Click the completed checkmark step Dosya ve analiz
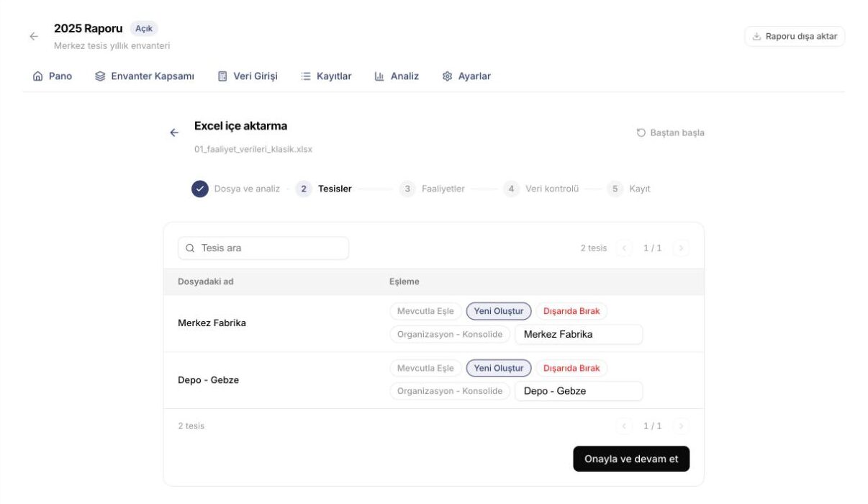868x504 pixels. pos(200,189)
